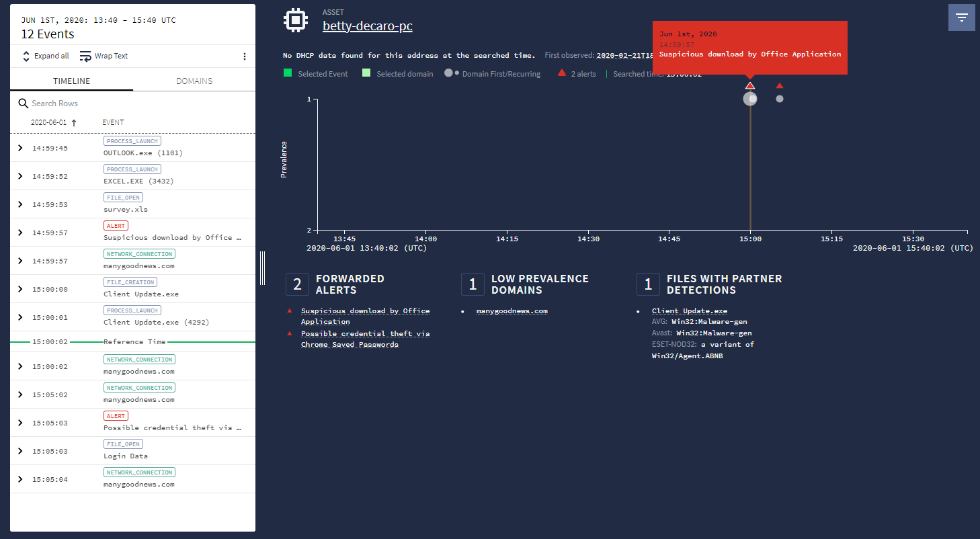The height and width of the screenshot is (539, 980).
Task: Toggle the Domain First/Recurring legend item
Action: (x=449, y=73)
